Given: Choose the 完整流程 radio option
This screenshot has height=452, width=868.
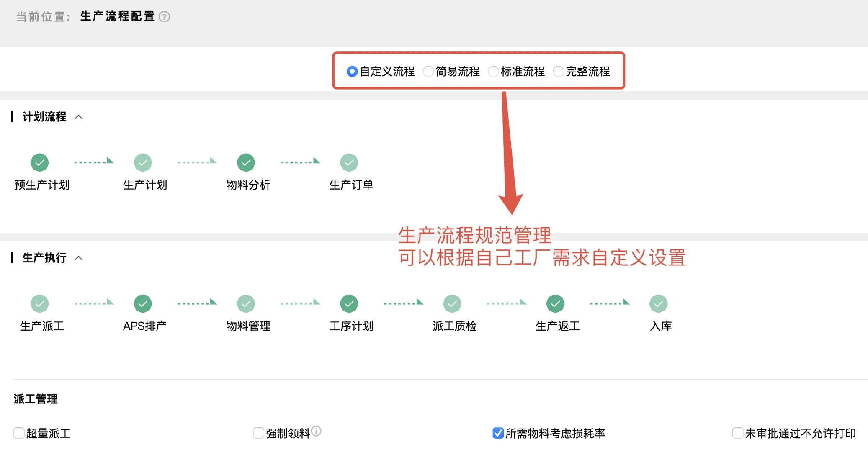Looking at the screenshot, I should pos(558,71).
